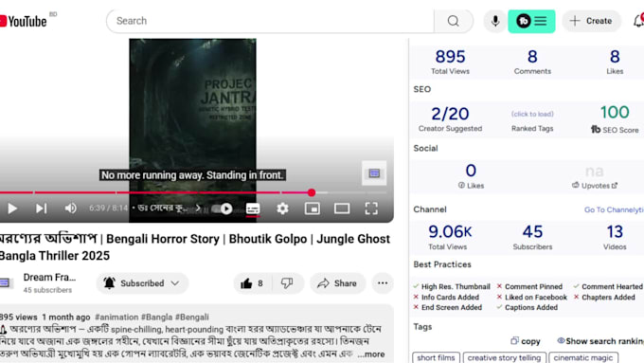The width and height of the screenshot is (644, 363).
Task: Copy the tags with copy button
Action: (526, 341)
